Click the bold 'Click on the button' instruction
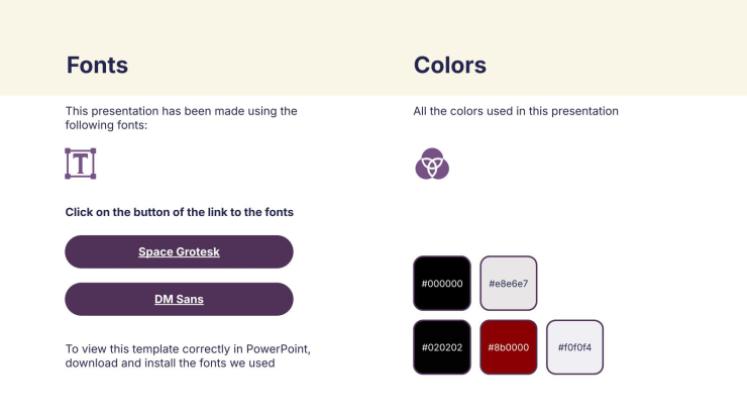Viewport: 747px width, 420px height. click(179, 212)
